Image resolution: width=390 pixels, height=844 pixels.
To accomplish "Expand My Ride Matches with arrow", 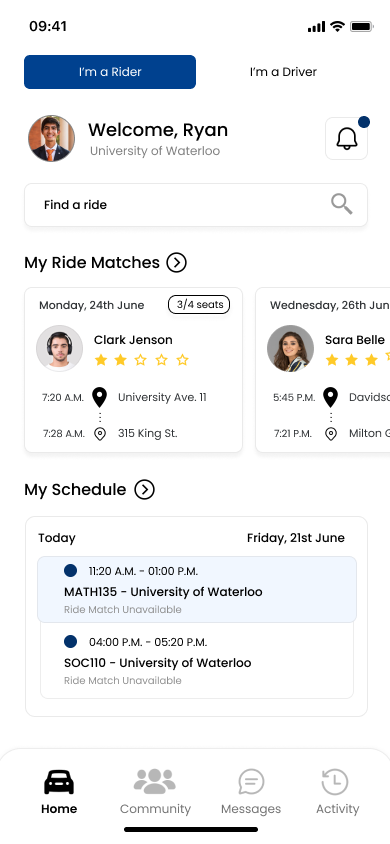I will (176, 263).
